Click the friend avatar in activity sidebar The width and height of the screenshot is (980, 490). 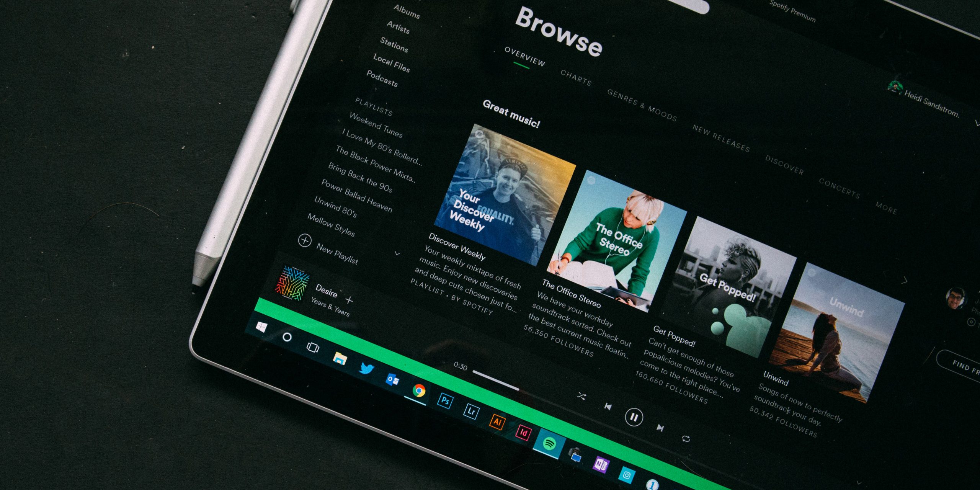[955, 298]
